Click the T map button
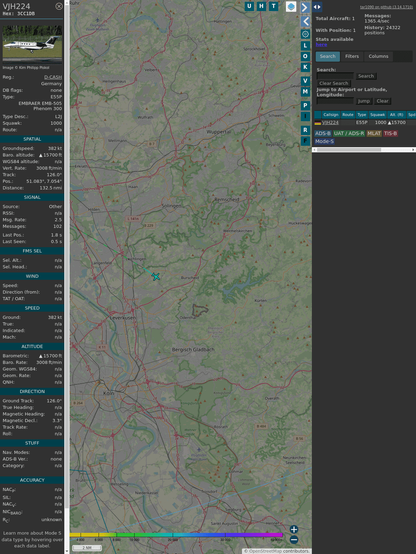Viewport: 416px width, 554px height. (274, 6)
